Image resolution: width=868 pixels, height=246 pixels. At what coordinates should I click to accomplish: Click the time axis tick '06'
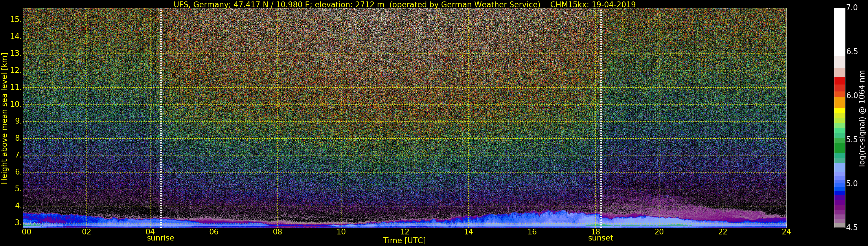click(x=214, y=232)
